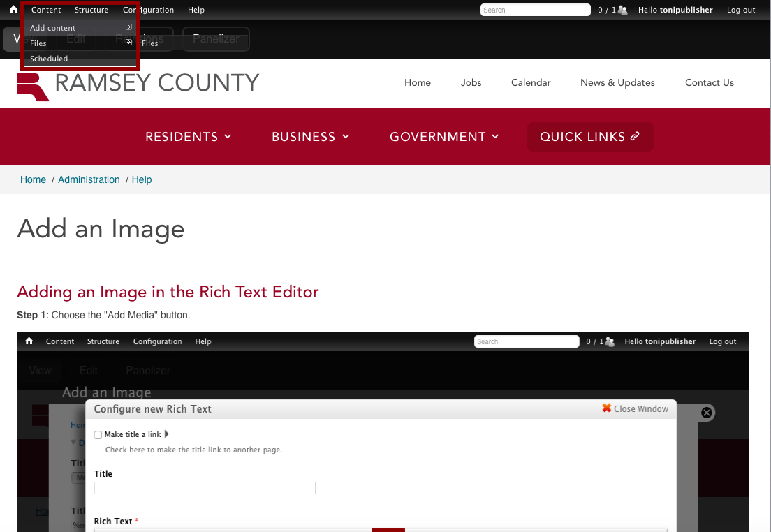
Task: Click the users icon in tutorial screenshot
Action: (x=610, y=341)
